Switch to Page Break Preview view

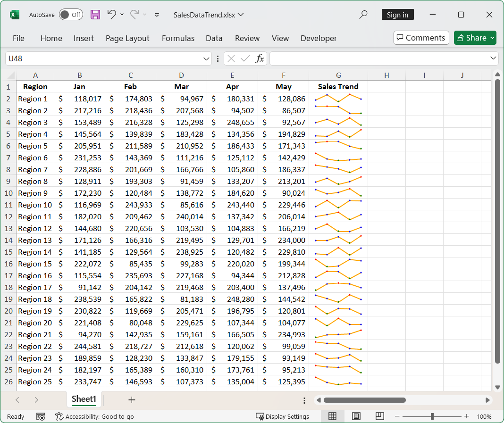point(379,416)
